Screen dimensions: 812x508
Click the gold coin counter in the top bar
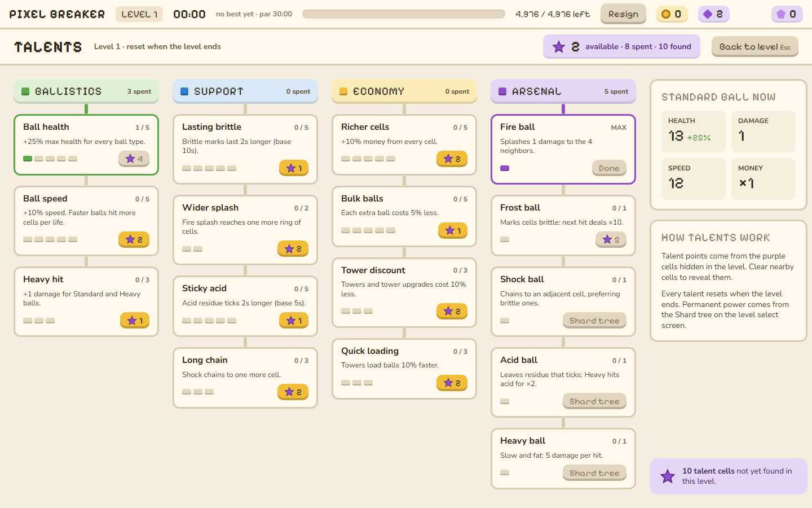coord(672,14)
